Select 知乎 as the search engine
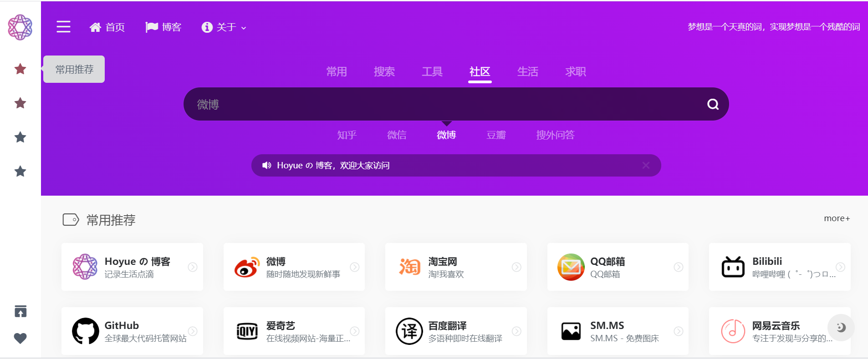The image size is (868, 359). click(347, 135)
